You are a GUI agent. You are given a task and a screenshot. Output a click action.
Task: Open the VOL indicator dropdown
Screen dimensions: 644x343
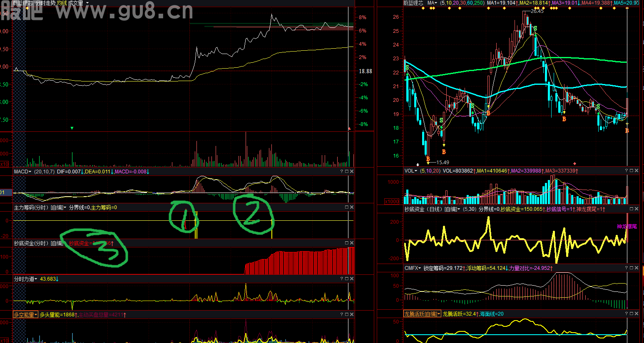415,171
